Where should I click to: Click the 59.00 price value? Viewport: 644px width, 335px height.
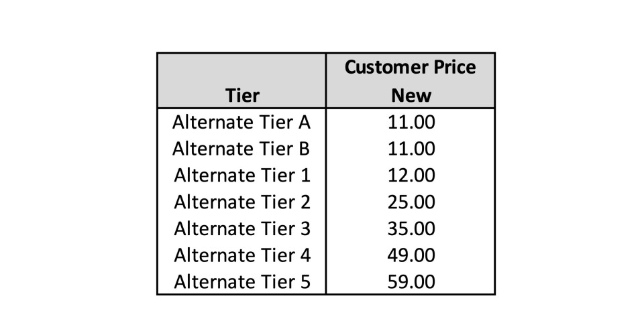point(411,282)
